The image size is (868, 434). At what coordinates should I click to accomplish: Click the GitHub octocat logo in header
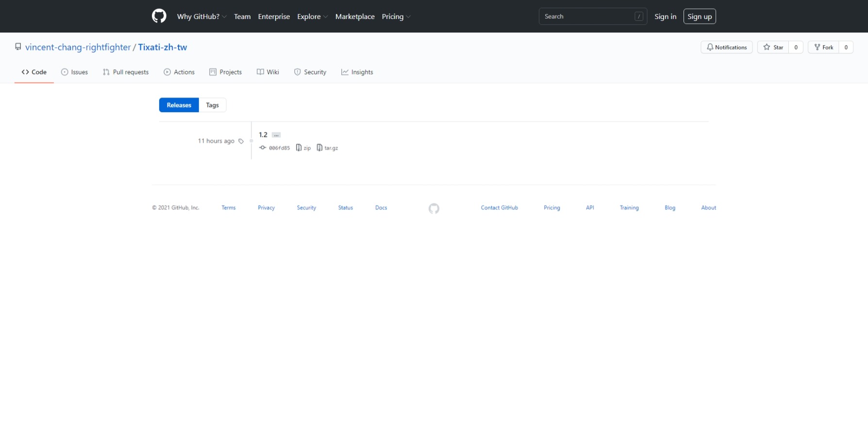(159, 17)
